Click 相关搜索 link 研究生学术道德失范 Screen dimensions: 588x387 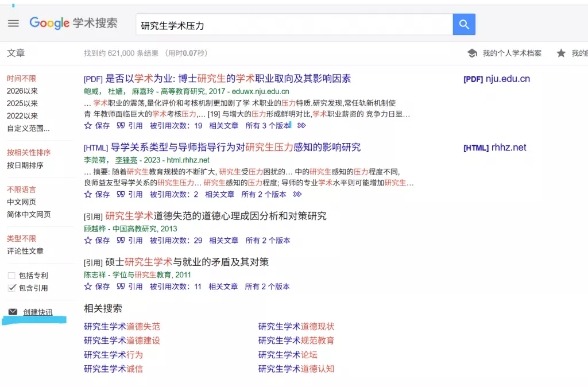point(122,326)
